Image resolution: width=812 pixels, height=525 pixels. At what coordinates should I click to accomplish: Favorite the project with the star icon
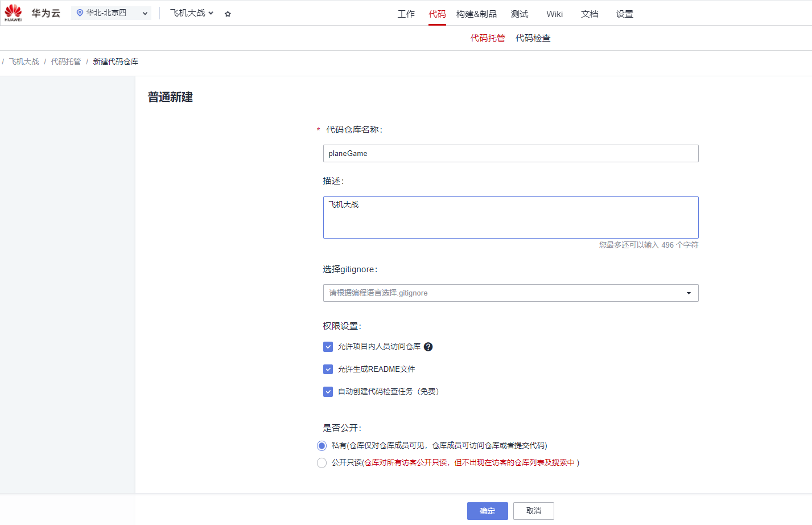coord(228,14)
